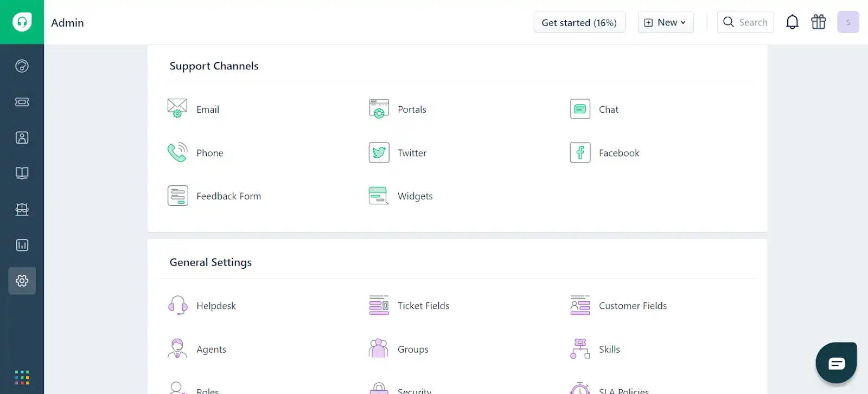Open the floating chat support widget
This screenshot has width=868, height=394.
(x=836, y=363)
